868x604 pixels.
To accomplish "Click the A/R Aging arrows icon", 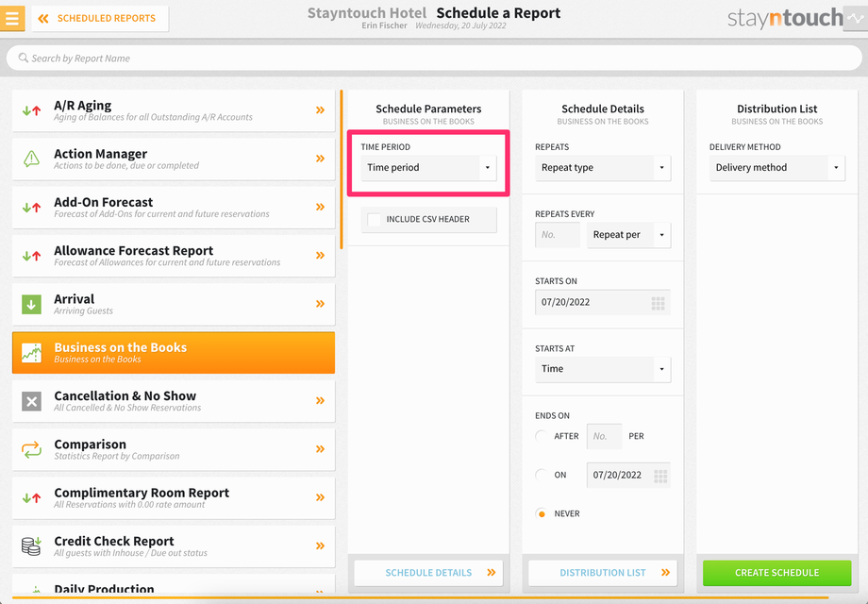I will (31, 110).
